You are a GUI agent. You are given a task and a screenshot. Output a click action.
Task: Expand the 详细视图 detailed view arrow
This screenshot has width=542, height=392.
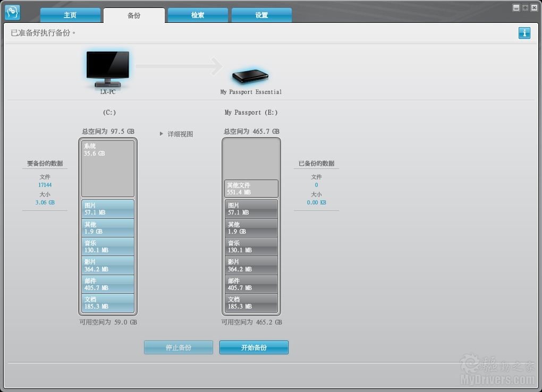click(x=162, y=134)
